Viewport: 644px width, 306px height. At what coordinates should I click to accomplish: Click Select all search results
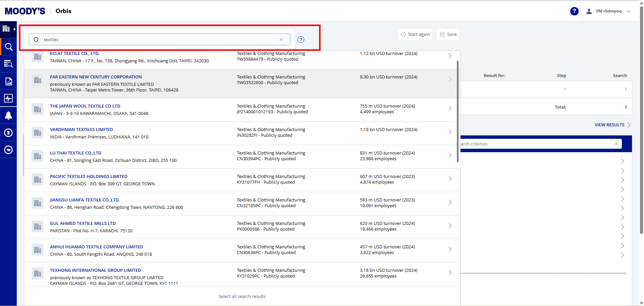(242, 297)
